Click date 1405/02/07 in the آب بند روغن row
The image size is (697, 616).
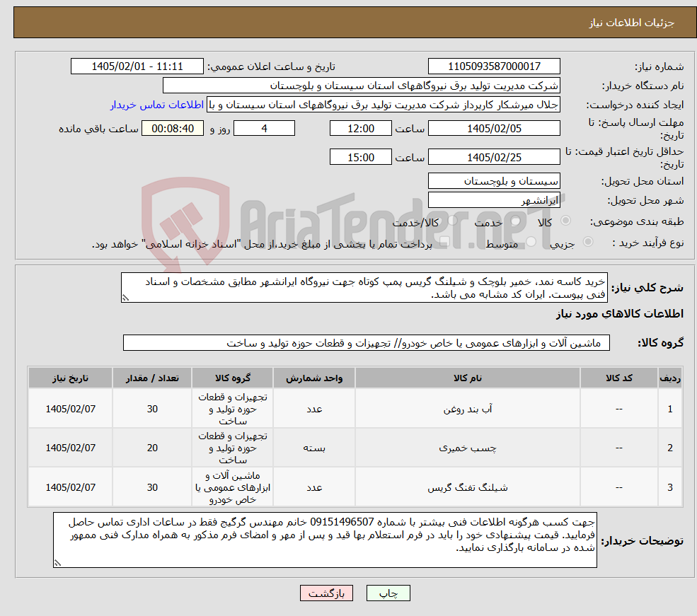pos(70,409)
